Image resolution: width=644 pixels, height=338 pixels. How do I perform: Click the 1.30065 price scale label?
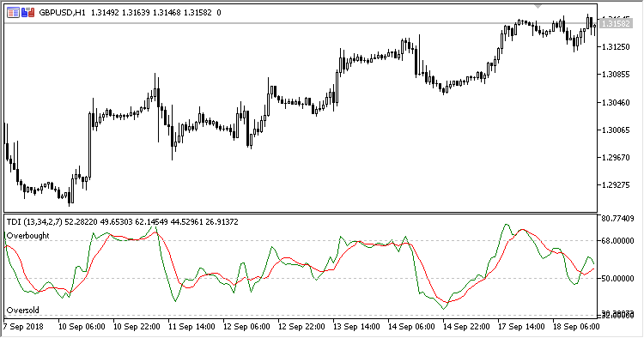pyautogui.click(x=616, y=130)
